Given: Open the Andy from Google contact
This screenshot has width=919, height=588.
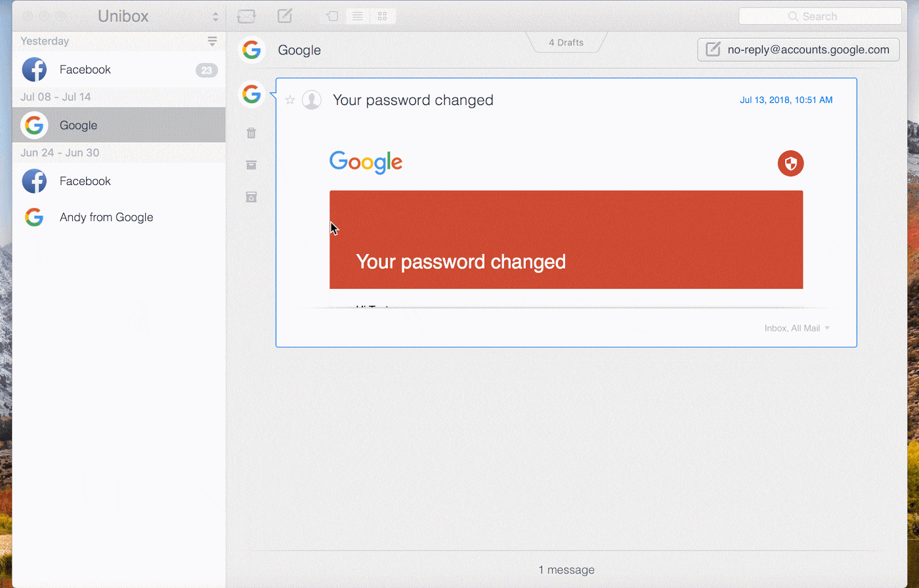Looking at the screenshot, I should (119, 217).
